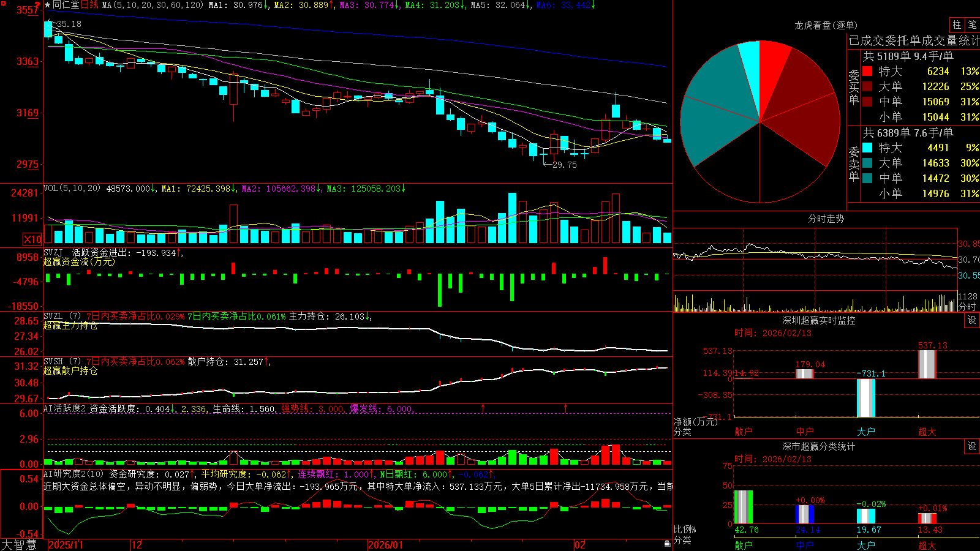980x551 pixels.
Task: Click the green 散户 bar showing 42.76
Action: [744, 507]
